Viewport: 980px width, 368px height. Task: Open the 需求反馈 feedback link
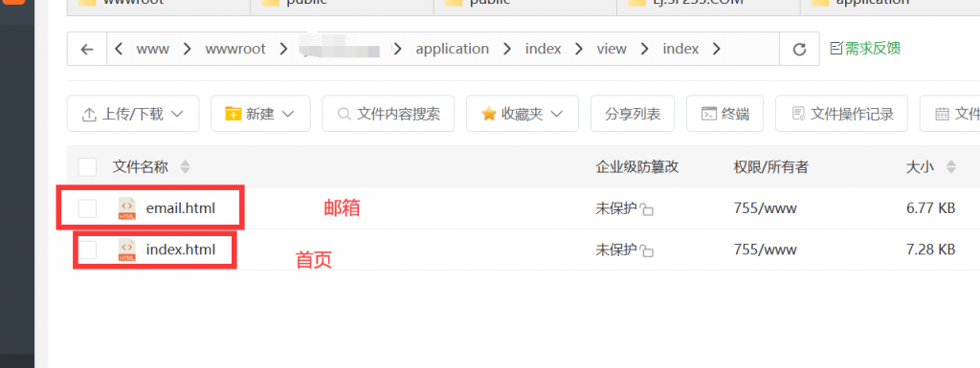click(865, 49)
